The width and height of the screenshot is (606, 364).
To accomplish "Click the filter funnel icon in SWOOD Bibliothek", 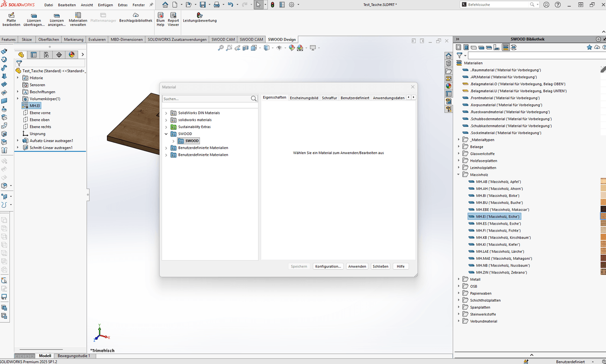I will coord(459,55).
